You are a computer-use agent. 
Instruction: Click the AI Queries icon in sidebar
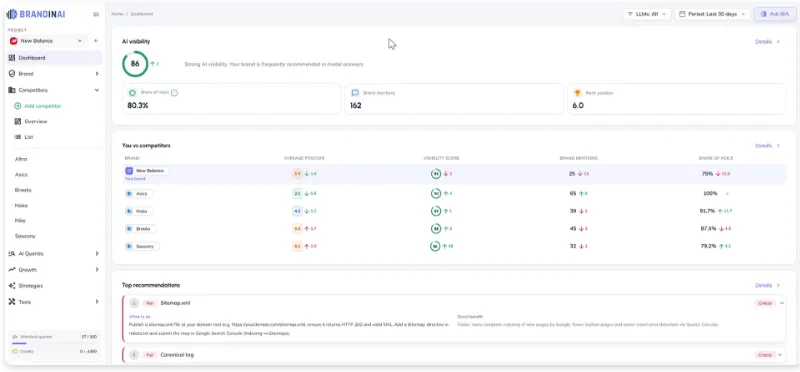click(x=12, y=254)
